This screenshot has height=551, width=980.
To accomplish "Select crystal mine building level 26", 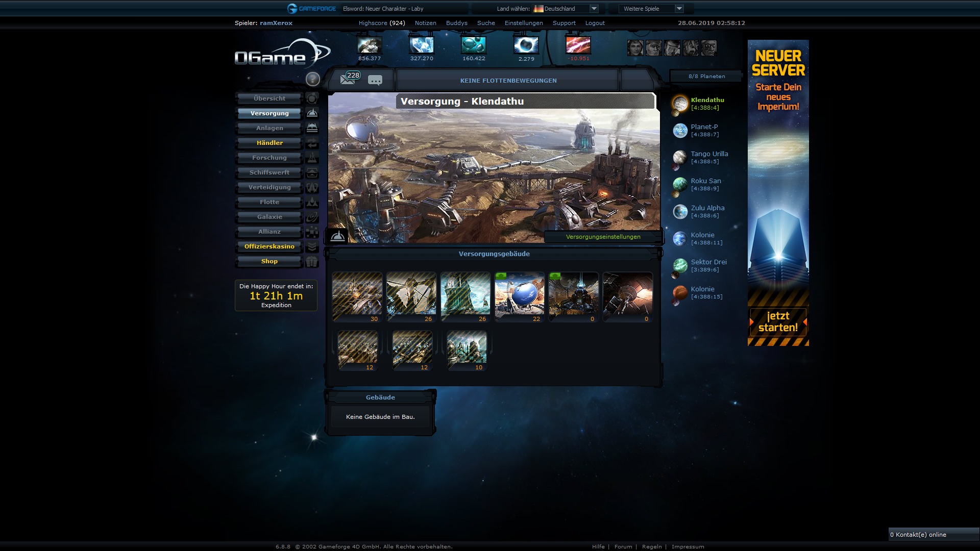I will click(411, 296).
